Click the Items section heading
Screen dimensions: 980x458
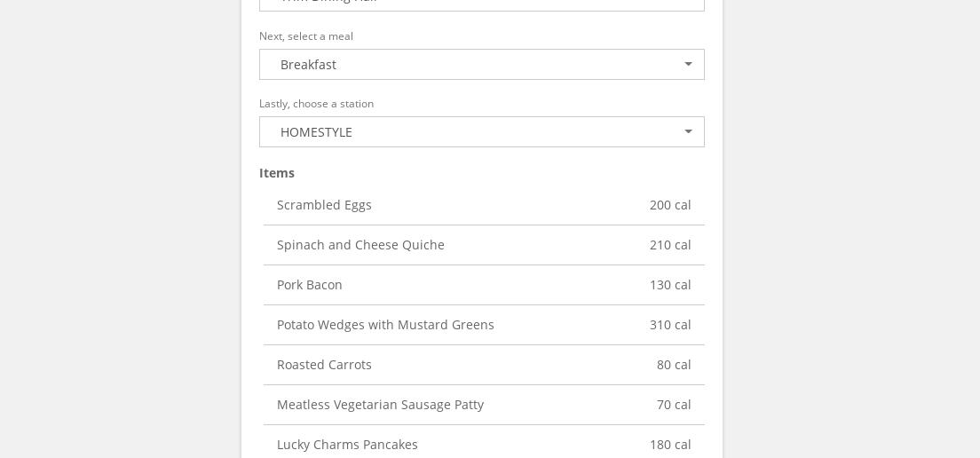click(277, 173)
